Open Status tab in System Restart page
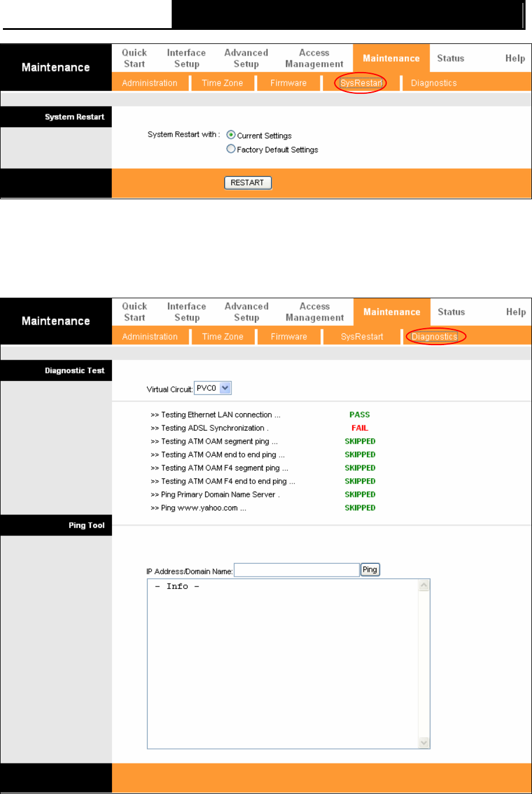This screenshot has height=794, width=532. [x=451, y=58]
